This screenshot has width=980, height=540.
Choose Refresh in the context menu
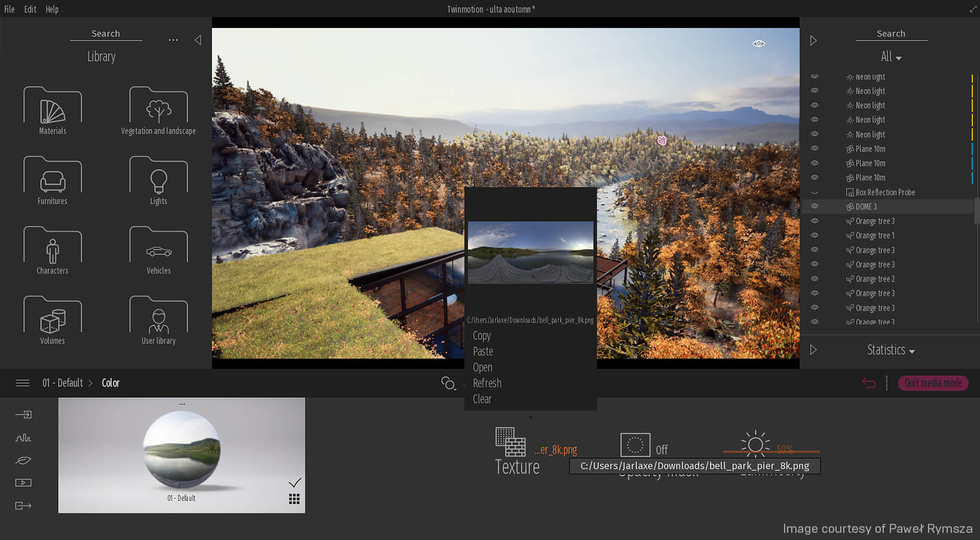coord(487,383)
